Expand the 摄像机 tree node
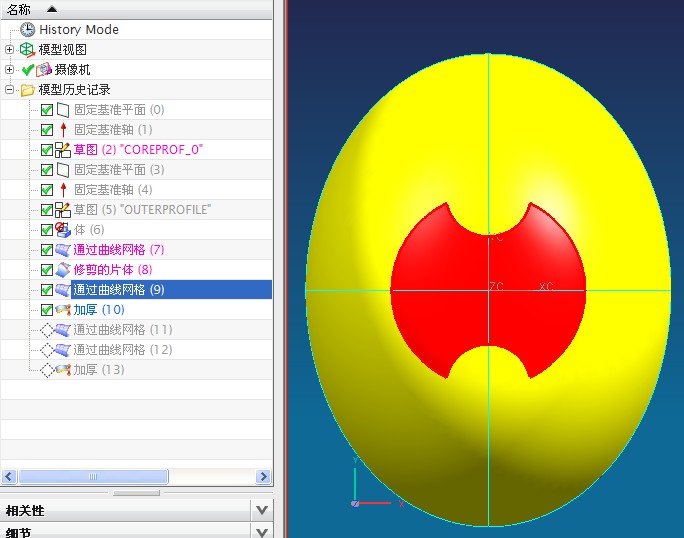The image size is (684, 538). pos(9,70)
